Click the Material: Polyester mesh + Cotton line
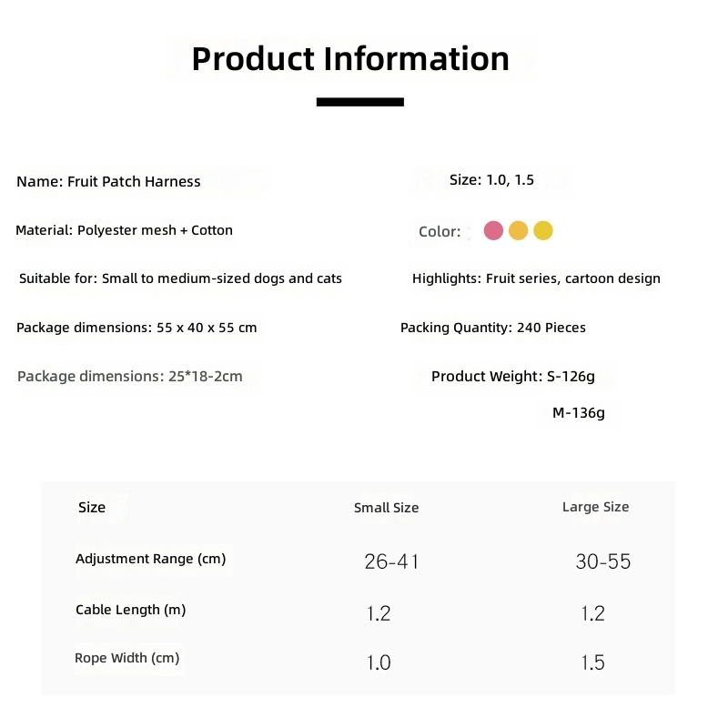 click(x=124, y=230)
